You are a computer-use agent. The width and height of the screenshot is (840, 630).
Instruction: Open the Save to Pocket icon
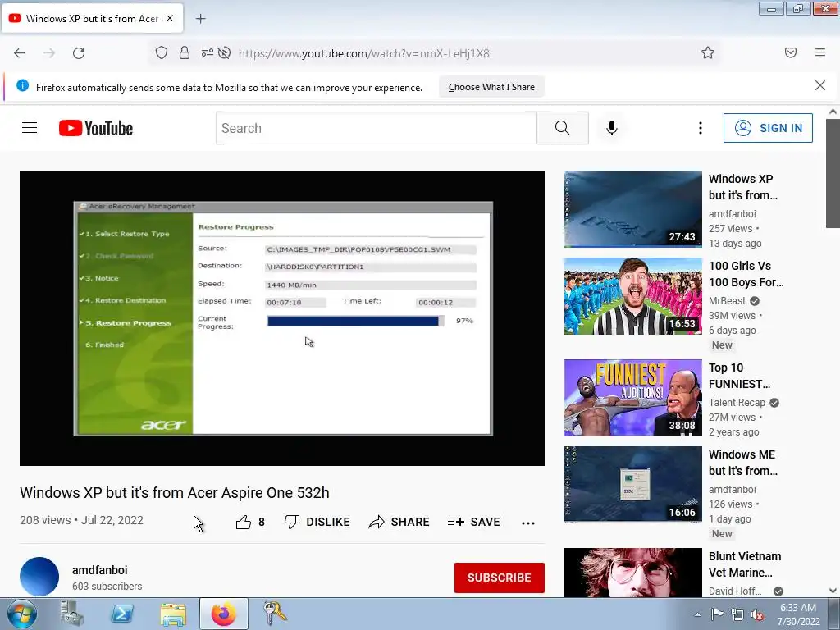[x=791, y=52]
